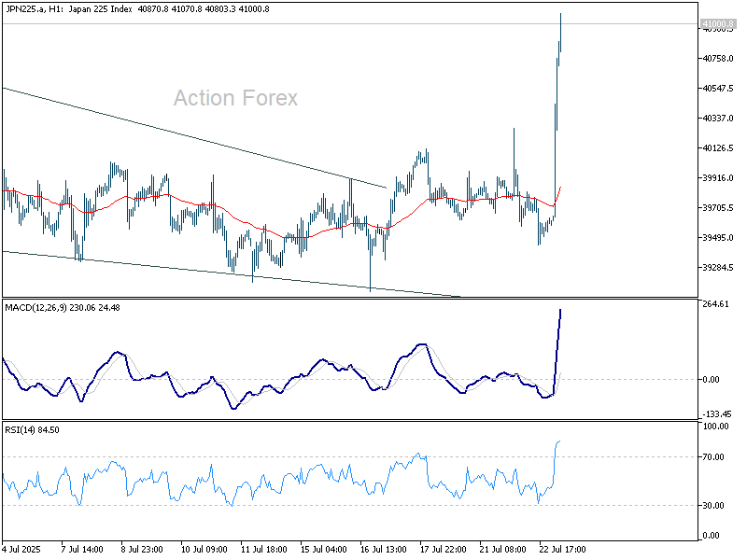Click time axis label 17 Jul 22:00
The width and height of the screenshot is (747, 560).
(x=443, y=550)
